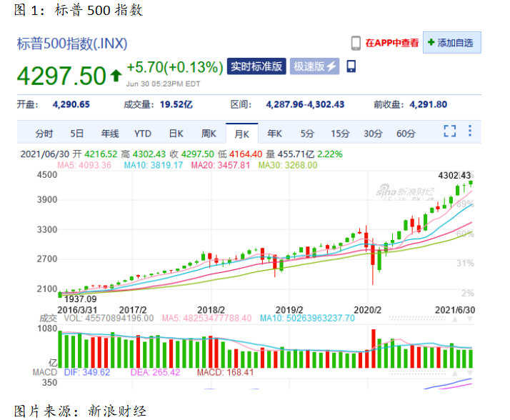Open the YTD tab
This screenshot has width=510, height=420.
point(143,134)
